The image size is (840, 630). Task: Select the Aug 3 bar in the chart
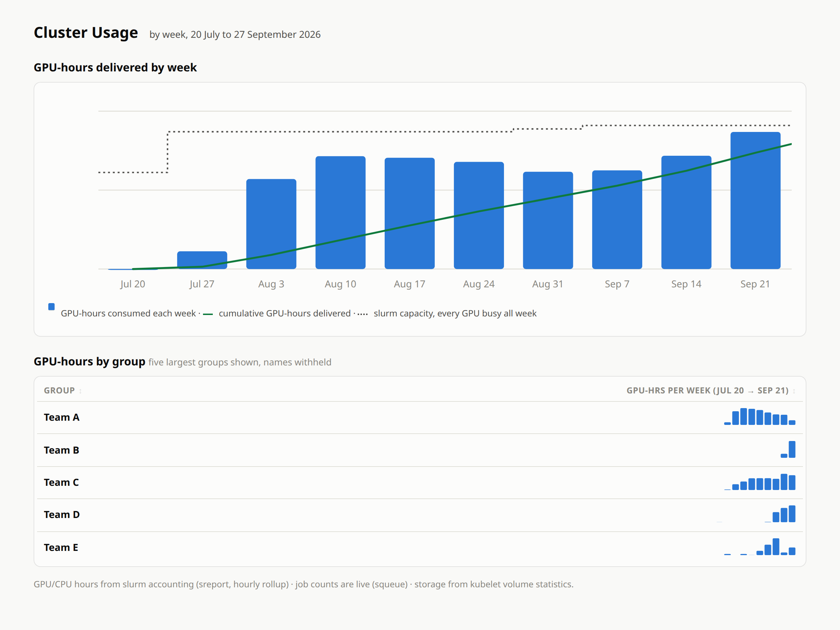[271, 224]
